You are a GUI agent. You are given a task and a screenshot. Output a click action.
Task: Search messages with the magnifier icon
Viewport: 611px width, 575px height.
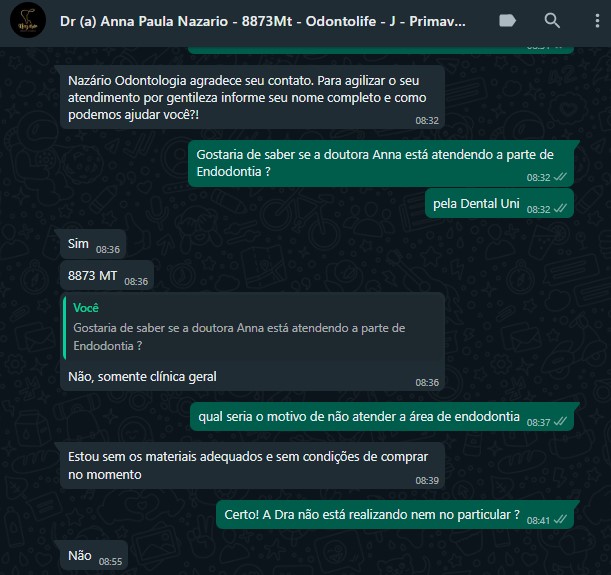[x=552, y=21]
